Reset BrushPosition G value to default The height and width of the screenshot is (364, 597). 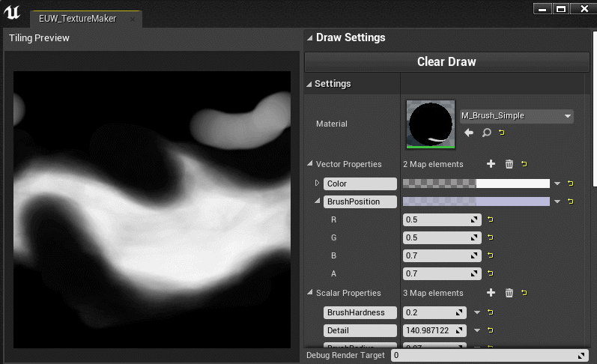(491, 237)
